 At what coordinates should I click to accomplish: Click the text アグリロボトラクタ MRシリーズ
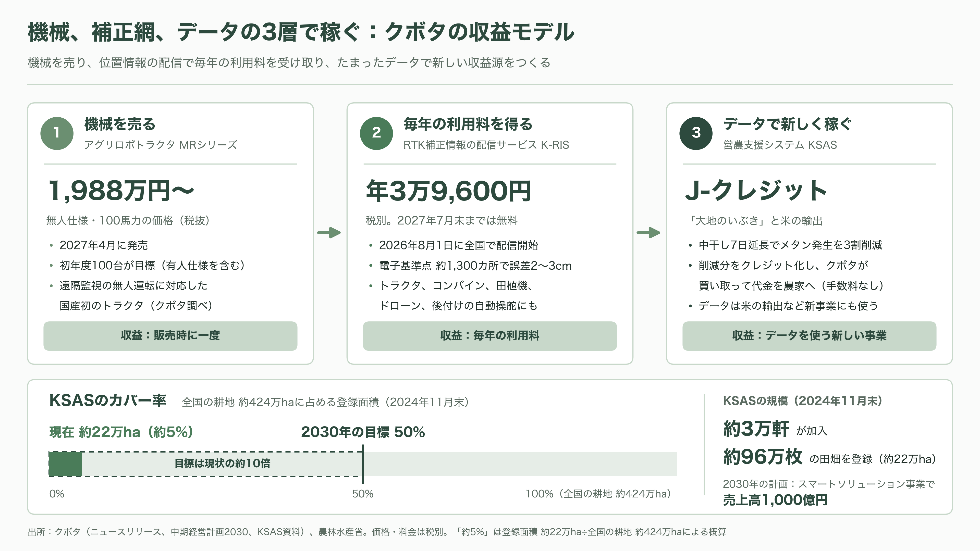(161, 145)
